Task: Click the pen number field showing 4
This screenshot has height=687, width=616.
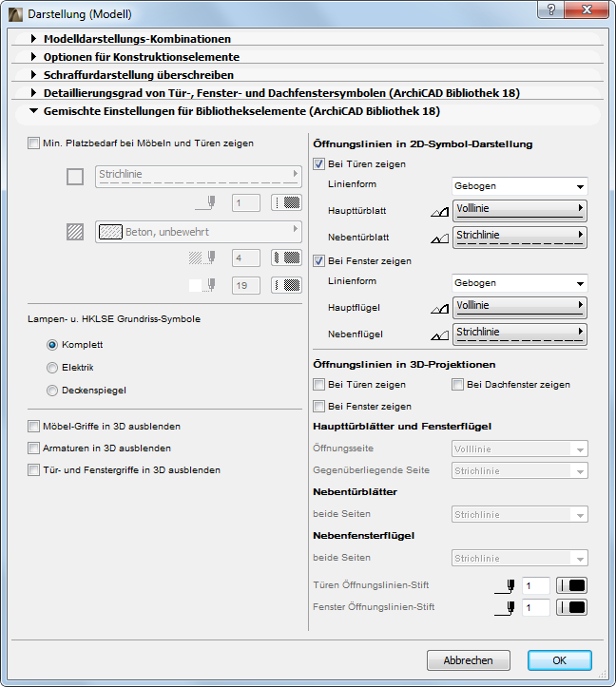Action: coord(246,258)
